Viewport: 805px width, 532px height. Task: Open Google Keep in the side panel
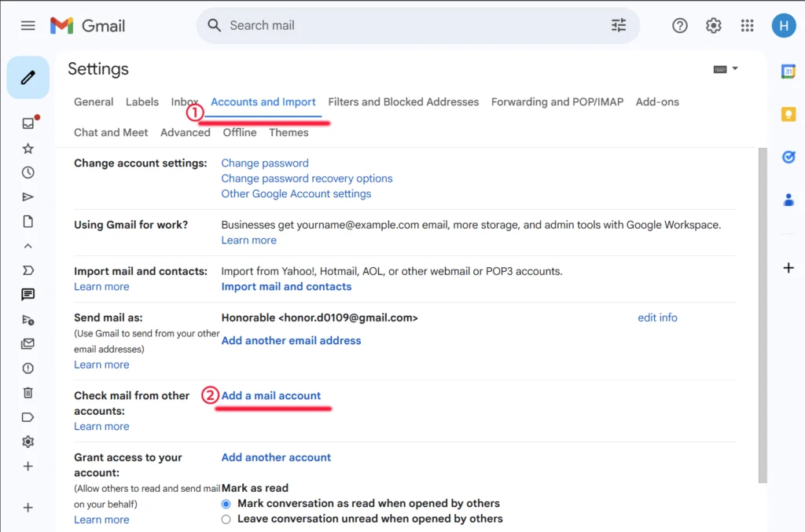pyautogui.click(x=788, y=114)
